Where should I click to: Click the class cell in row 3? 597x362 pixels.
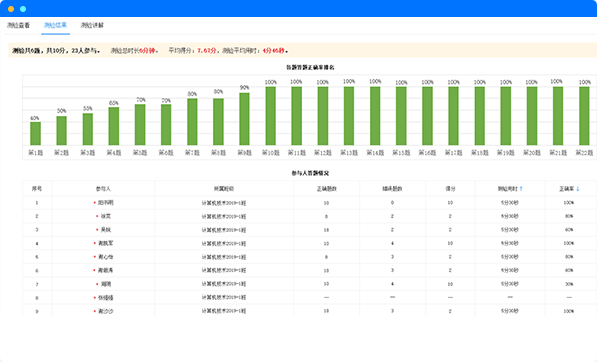point(224,230)
